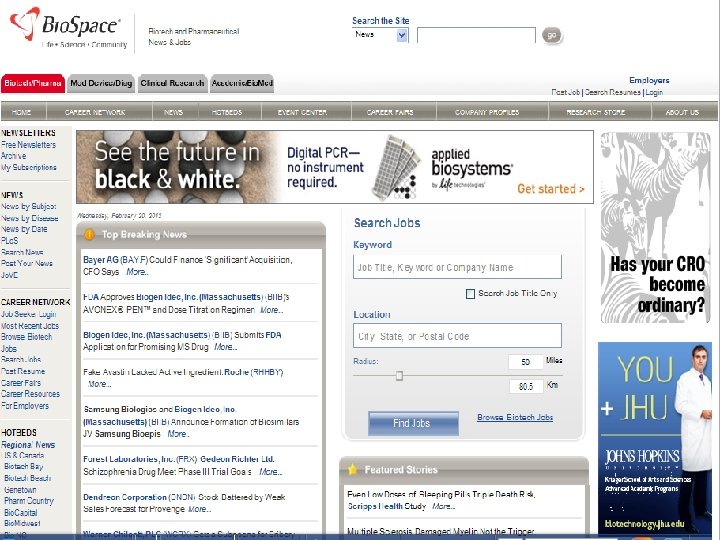Focus the Search the Site text field
The width and height of the screenshot is (720, 540).
(x=476, y=35)
